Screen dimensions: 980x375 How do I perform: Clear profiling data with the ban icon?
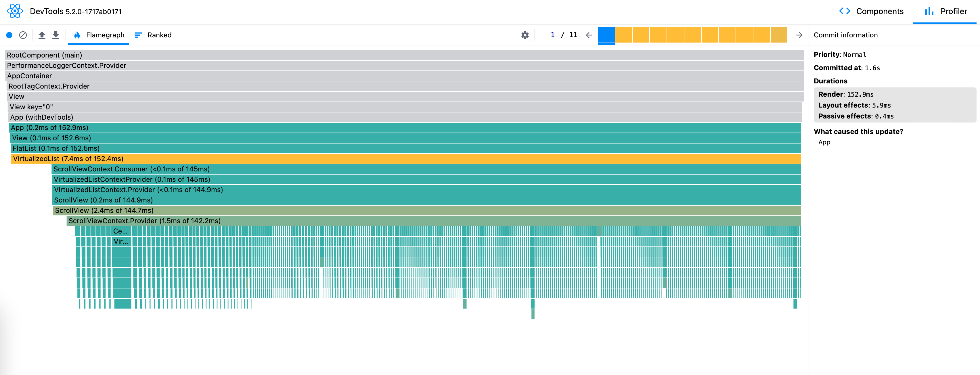coord(23,35)
